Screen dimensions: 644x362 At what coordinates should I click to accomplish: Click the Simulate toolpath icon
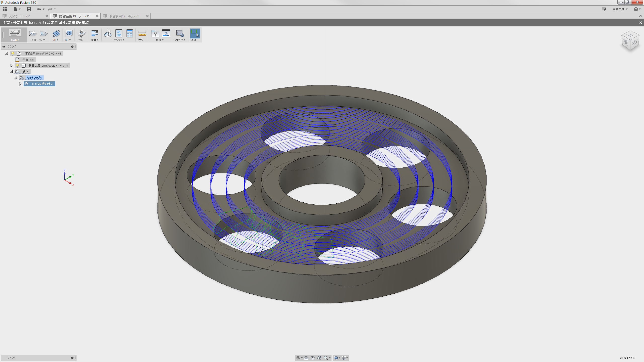[x=108, y=33]
